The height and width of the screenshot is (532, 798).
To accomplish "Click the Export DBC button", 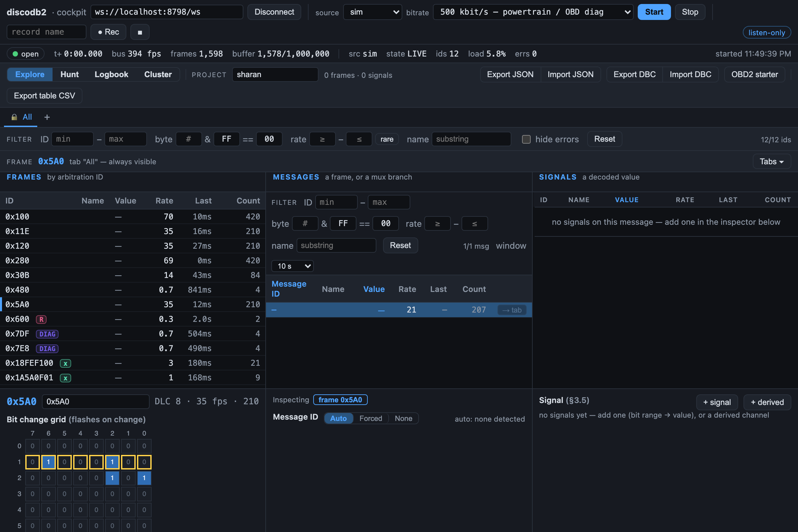I will (634, 74).
